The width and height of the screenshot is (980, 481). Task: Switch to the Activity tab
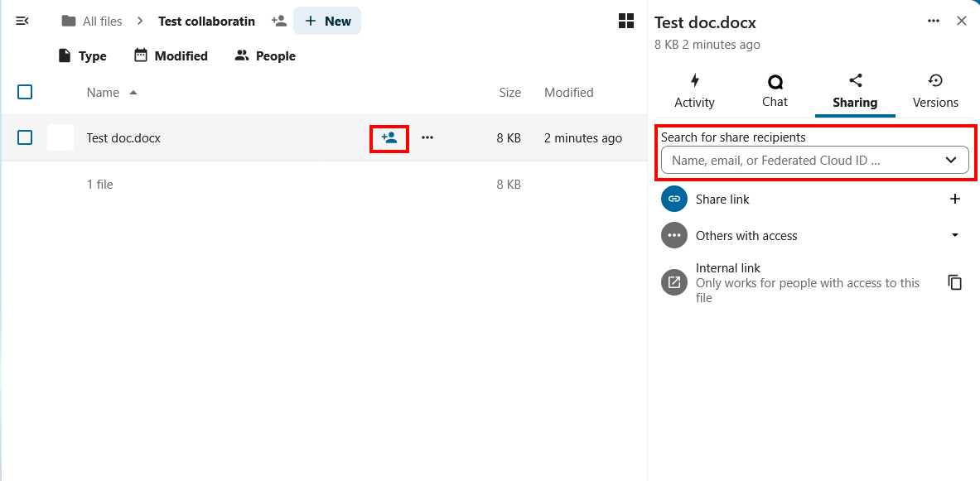pyautogui.click(x=694, y=91)
